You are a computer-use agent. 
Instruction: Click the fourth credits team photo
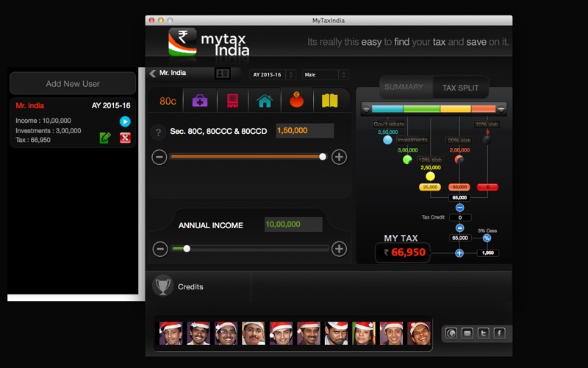(x=254, y=333)
